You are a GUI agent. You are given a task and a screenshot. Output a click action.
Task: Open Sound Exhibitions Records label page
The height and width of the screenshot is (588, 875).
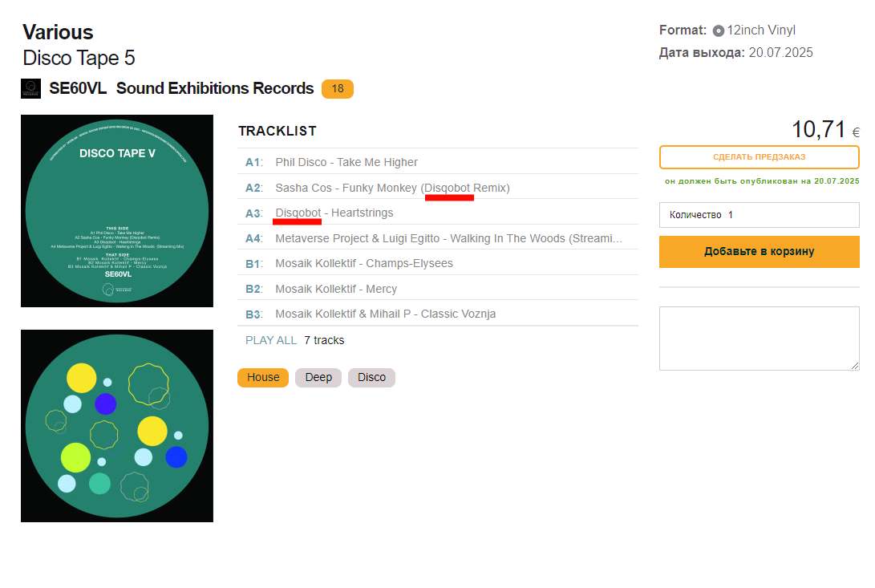click(x=215, y=88)
